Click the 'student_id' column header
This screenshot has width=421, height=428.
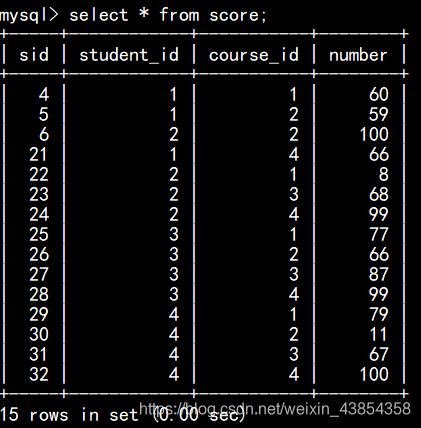[129, 55]
